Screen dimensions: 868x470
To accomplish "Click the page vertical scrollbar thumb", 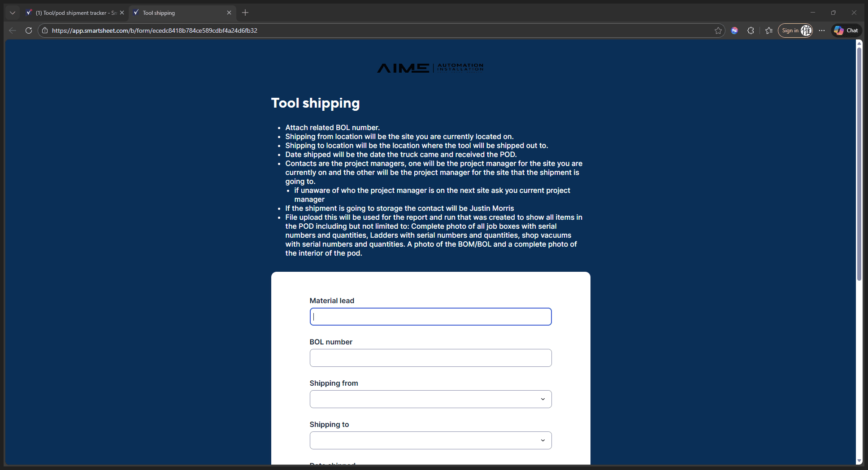I will 859,164.
